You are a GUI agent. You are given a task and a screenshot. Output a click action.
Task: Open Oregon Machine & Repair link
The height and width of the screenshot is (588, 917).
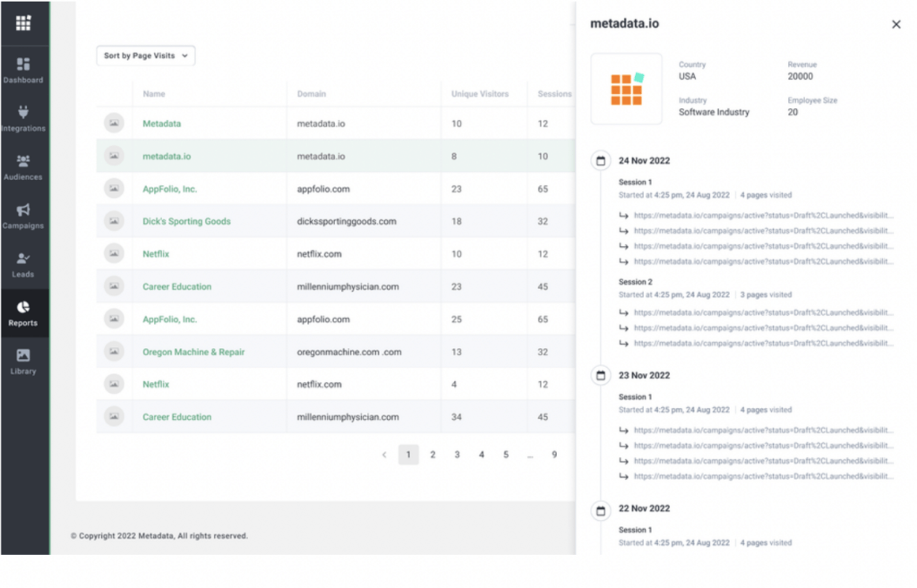point(193,352)
